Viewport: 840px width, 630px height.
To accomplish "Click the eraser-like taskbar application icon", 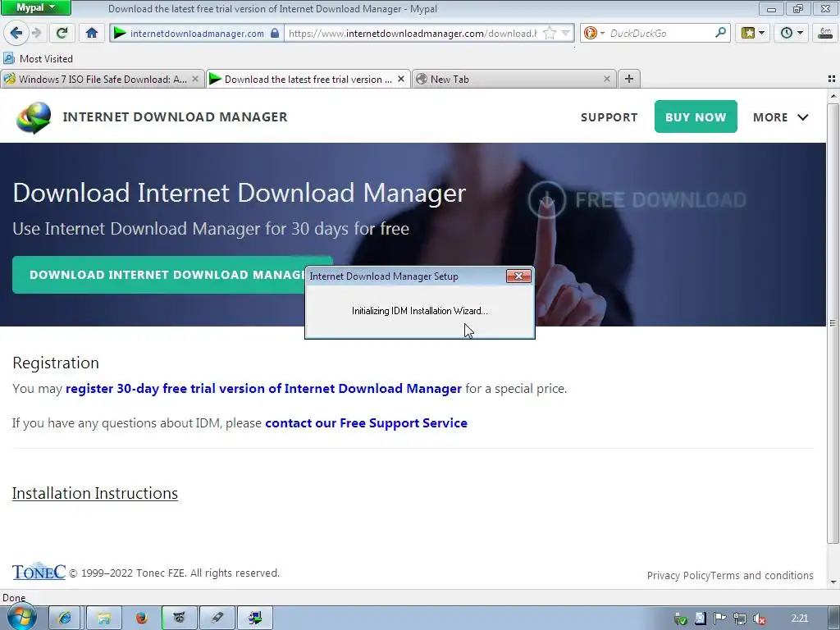I will click(x=217, y=619).
